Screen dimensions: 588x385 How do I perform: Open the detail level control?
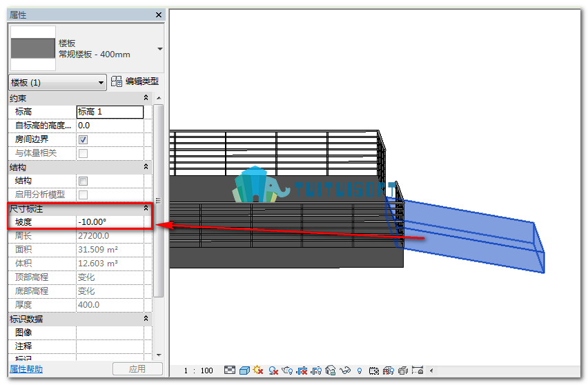[x=230, y=371]
